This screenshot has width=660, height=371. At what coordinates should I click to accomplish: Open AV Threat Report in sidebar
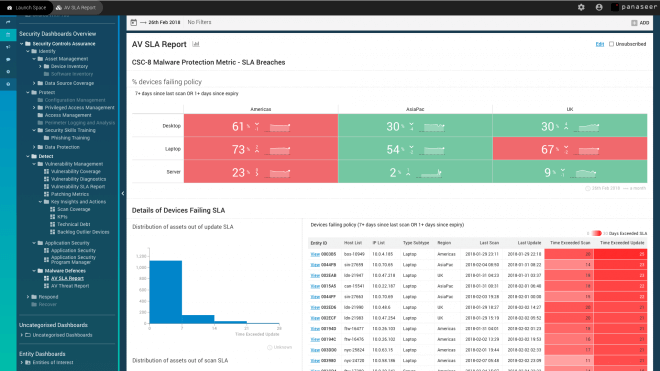click(x=70, y=286)
